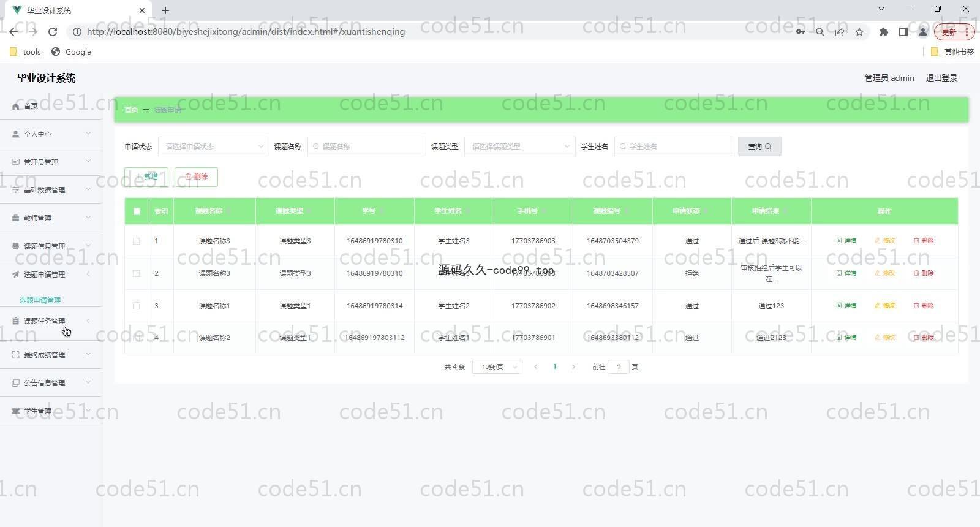Check the checkbox for row 4
Image resolution: width=980 pixels, height=527 pixels.
coord(136,338)
